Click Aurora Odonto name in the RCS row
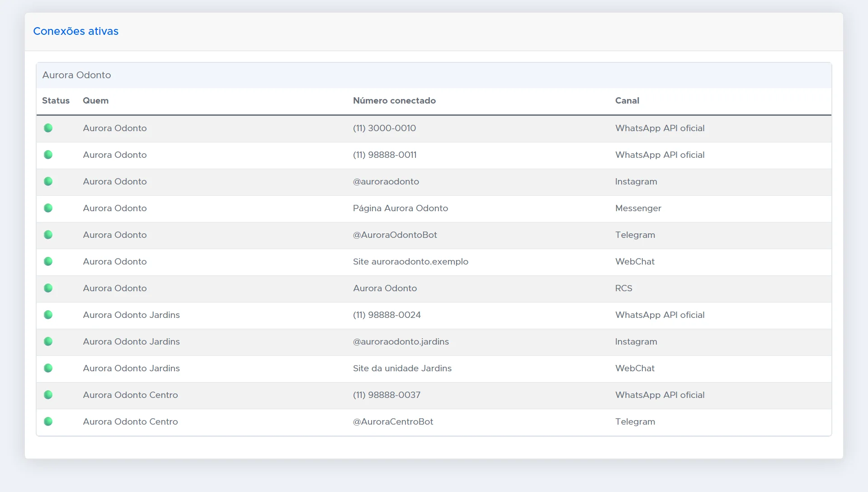 click(x=115, y=288)
